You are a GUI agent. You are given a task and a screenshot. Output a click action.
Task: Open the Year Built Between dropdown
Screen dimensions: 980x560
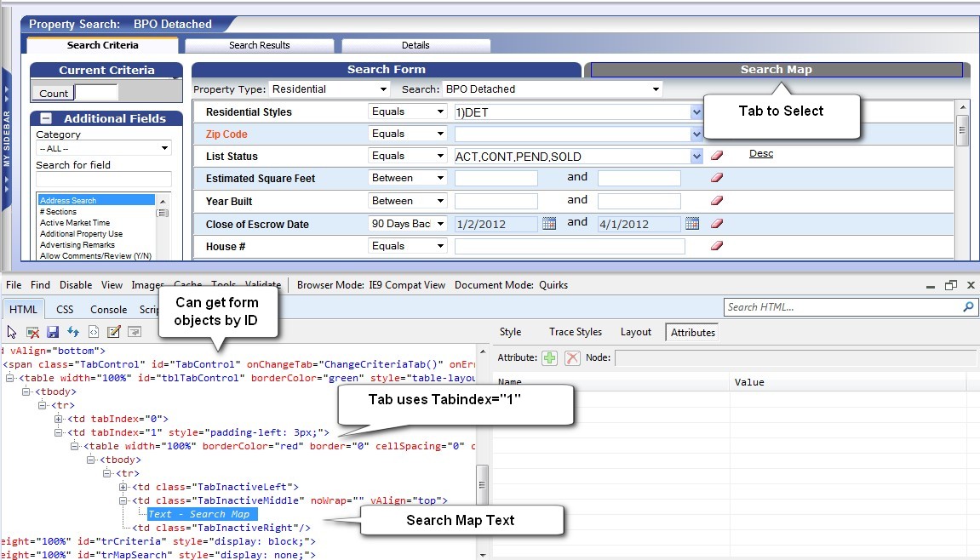point(408,201)
